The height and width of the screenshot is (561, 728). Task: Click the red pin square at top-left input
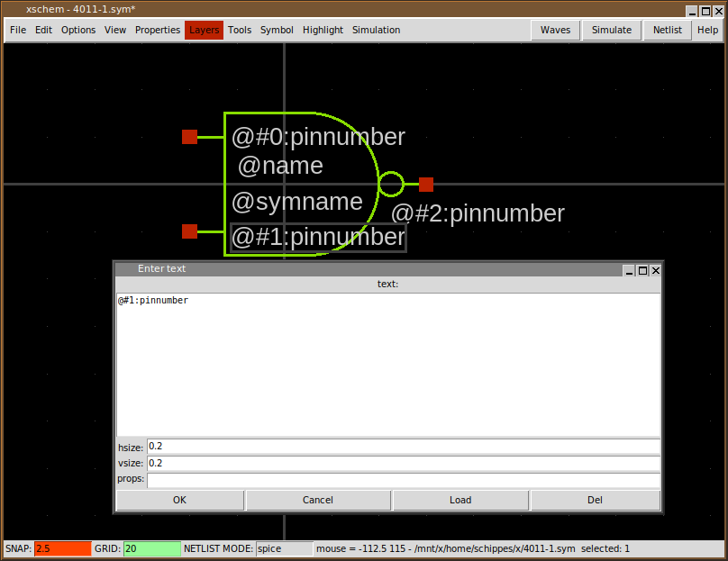coord(189,137)
